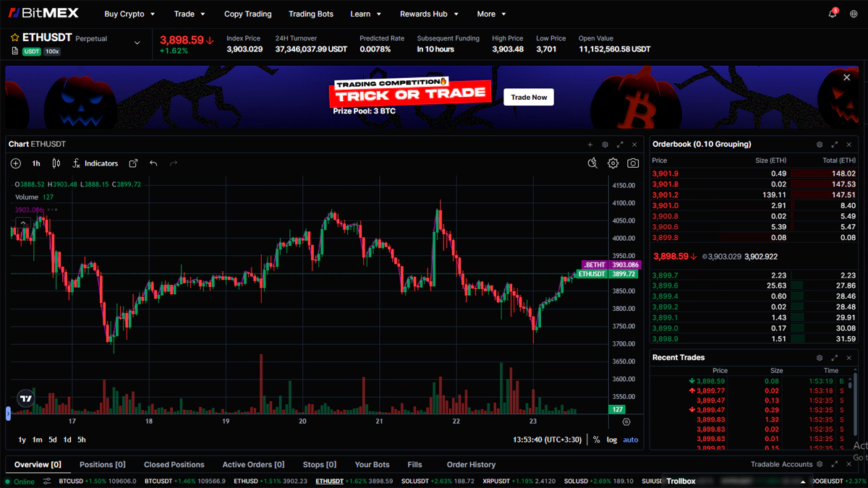Open the notifications bell

[833, 14]
